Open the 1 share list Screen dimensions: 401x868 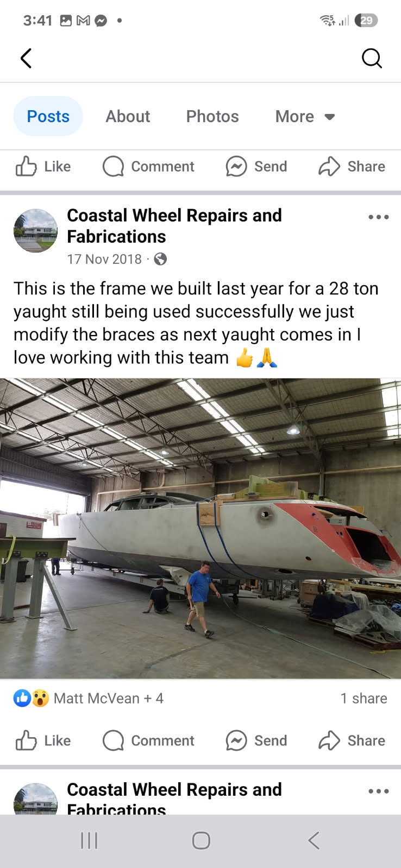(x=364, y=698)
